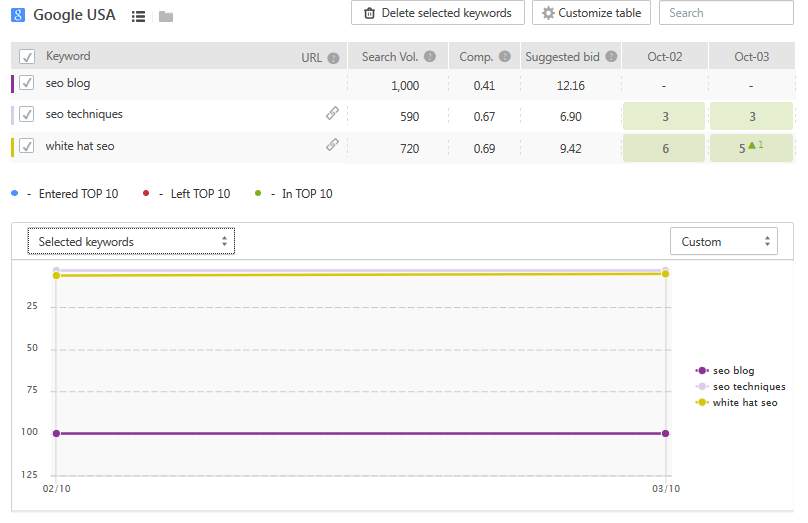The height and width of the screenshot is (523, 808).
Task: Focus the Search input field
Action: click(x=726, y=13)
